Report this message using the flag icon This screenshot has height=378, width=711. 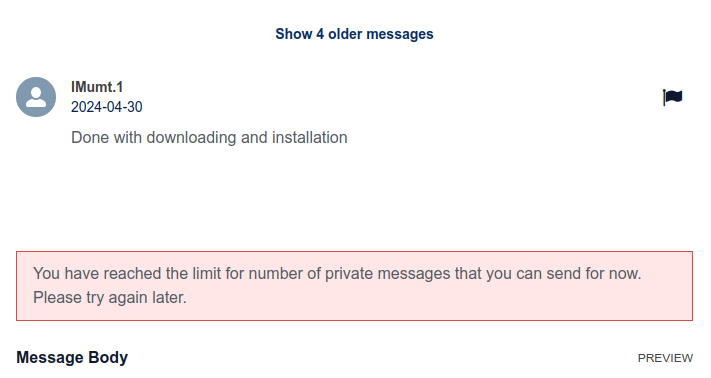point(672,97)
